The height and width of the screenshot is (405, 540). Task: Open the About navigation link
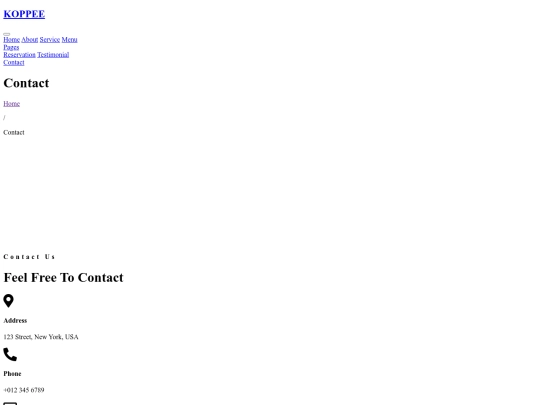(30, 40)
